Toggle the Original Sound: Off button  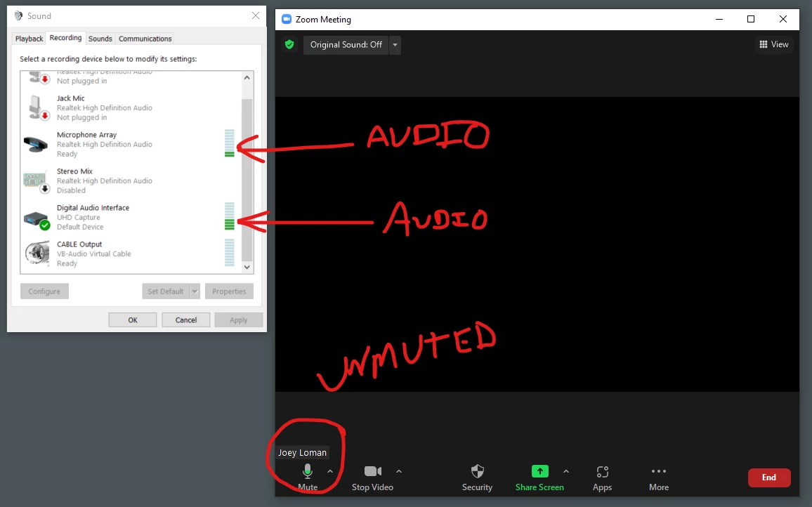pyautogui.click(x=346, y=45)
